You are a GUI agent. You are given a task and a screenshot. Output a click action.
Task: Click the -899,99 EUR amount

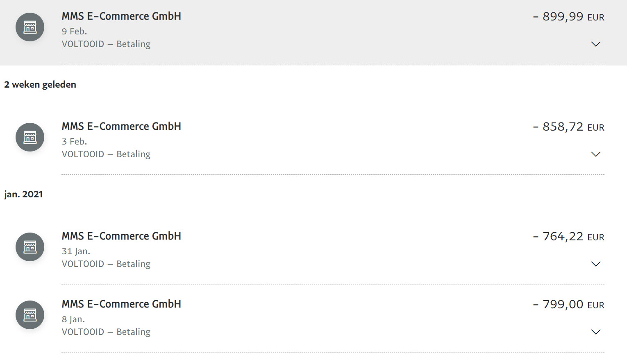(568, 17)
